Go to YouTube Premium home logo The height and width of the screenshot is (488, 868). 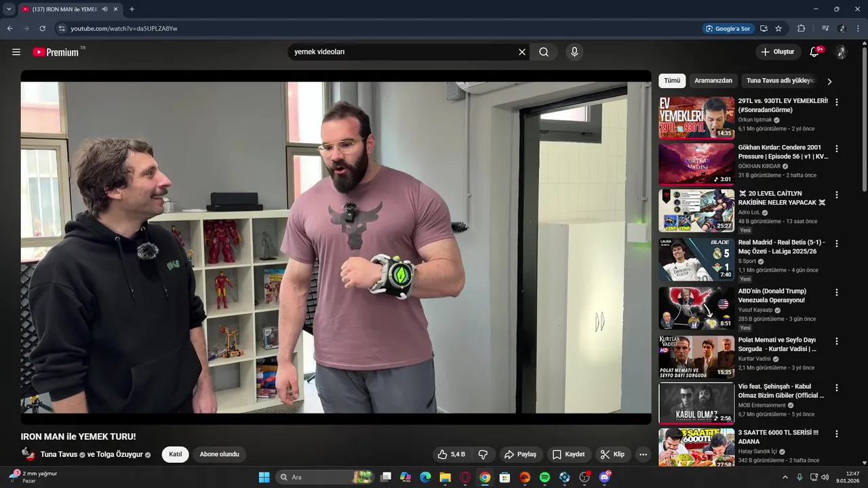(56, 52)
